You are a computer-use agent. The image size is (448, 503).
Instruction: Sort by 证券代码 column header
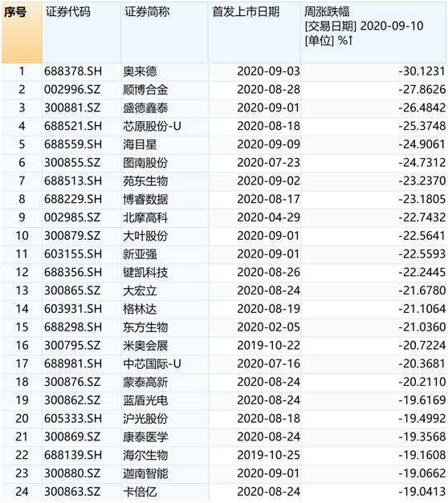(81, 33)
